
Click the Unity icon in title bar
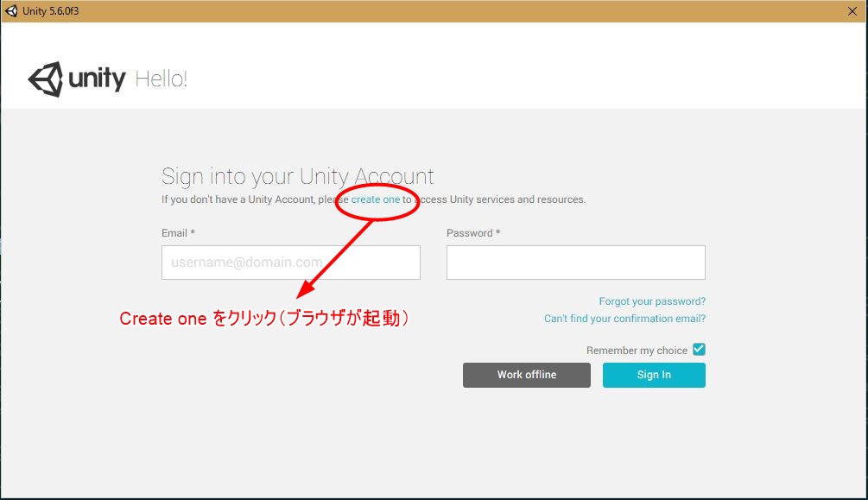pos(11,11)
